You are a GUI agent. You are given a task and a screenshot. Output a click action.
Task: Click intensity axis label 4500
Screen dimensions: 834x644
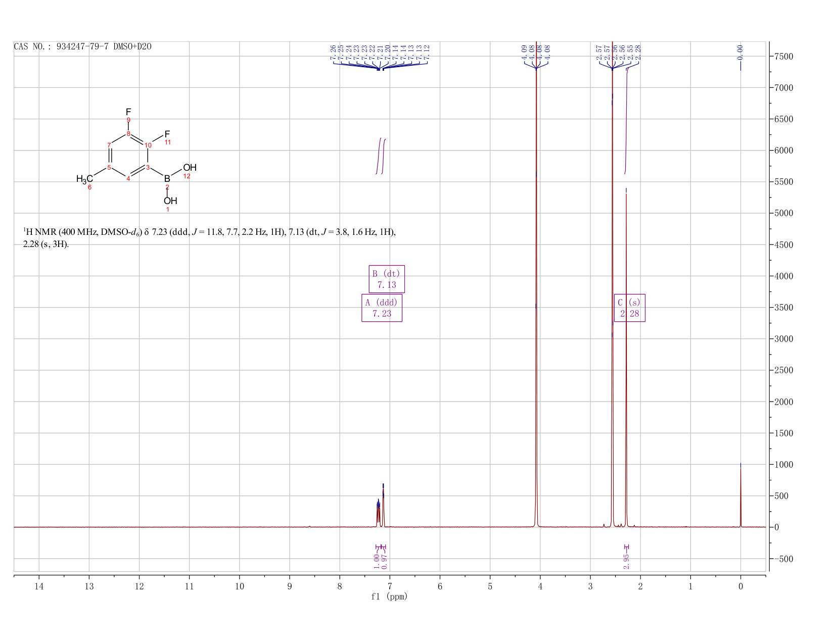click(x=783, y=245)
